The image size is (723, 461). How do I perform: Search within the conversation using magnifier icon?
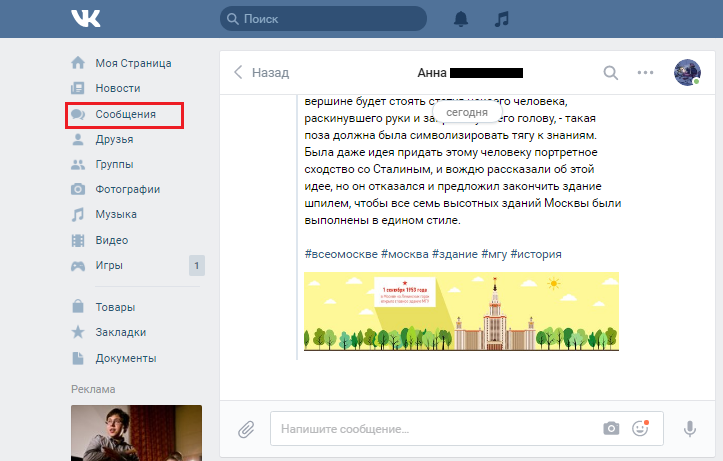611,72
